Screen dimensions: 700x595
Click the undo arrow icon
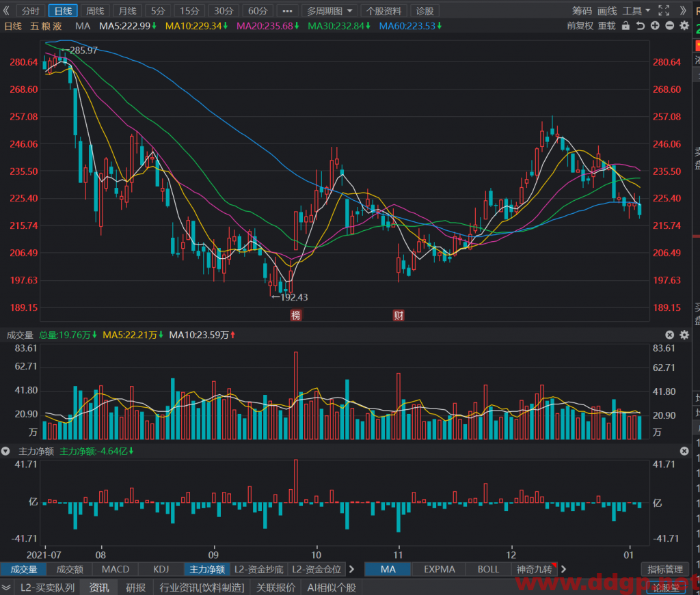tap(641, 26)
